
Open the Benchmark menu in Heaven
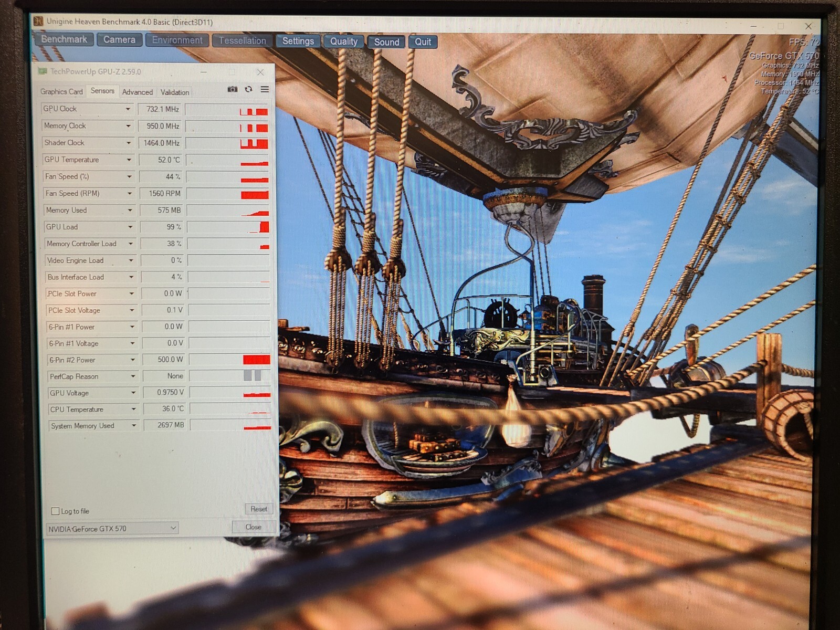point(64,39)
